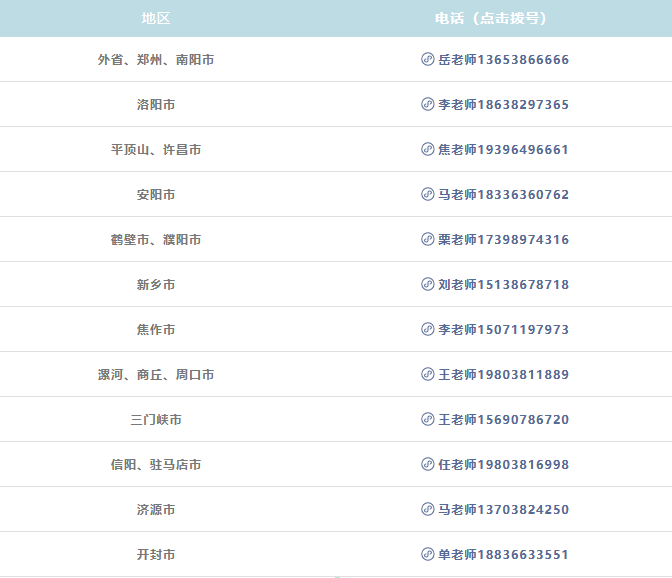Viewport: 672px width, 578px height.
Task: Click link icon beside 李老师15071197973
Action: pos(427,329)
